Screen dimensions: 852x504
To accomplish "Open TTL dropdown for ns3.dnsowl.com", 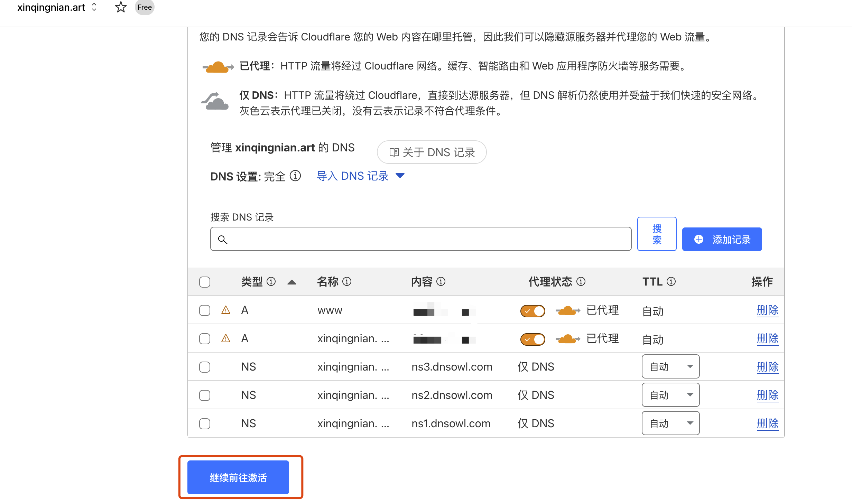I will click(x=671, y=366).
